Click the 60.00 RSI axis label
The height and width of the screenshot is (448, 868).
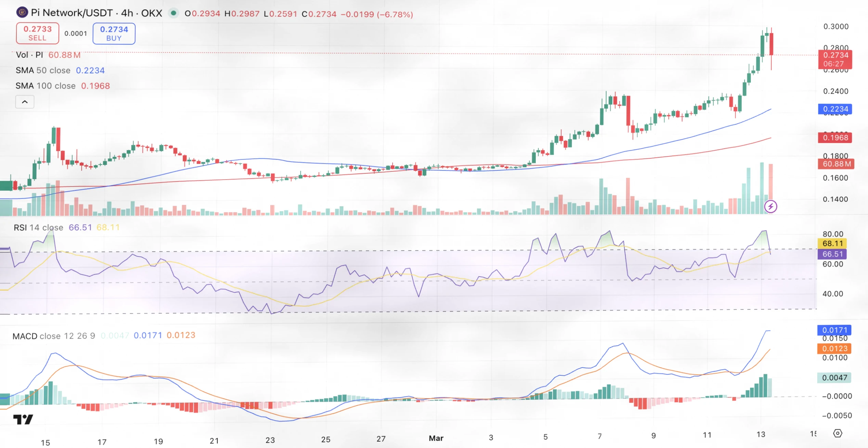pos(833,264)
